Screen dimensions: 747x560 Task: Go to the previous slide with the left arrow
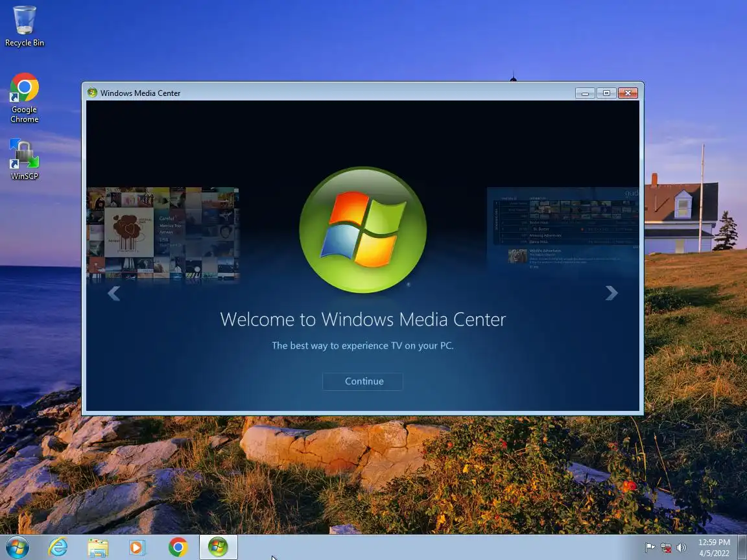(114, 294)
